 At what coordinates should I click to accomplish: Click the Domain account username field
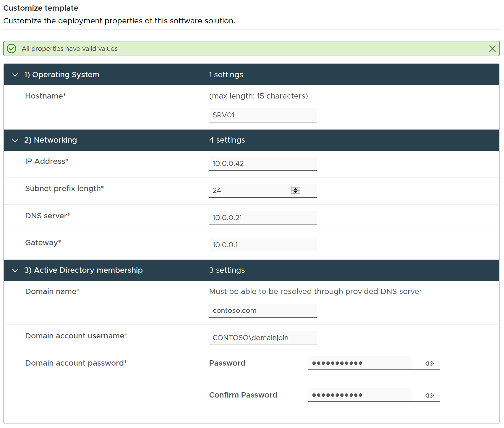pos(263,338)
